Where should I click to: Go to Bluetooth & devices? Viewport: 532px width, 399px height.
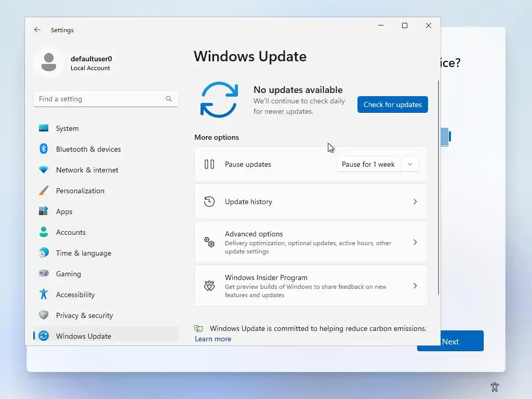pyautogui.click(x=106, y=149)
